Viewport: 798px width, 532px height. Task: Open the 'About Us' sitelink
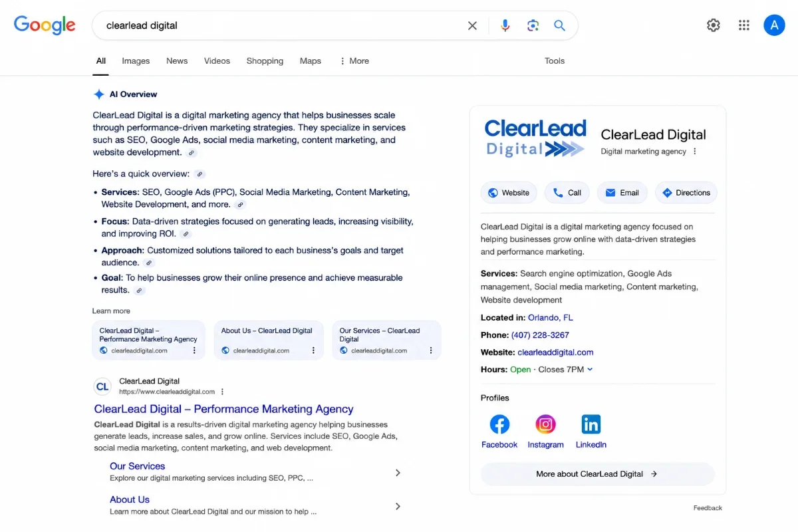click(130, 499)
